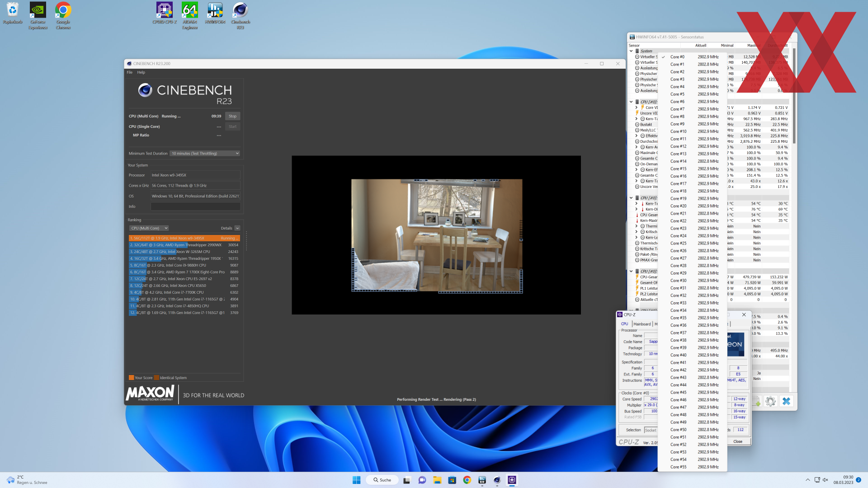Viewport: 868px width, 488px height.
Task: Click the HWiNFO add-logging sheet icon
Action: (x=756, y=401)
